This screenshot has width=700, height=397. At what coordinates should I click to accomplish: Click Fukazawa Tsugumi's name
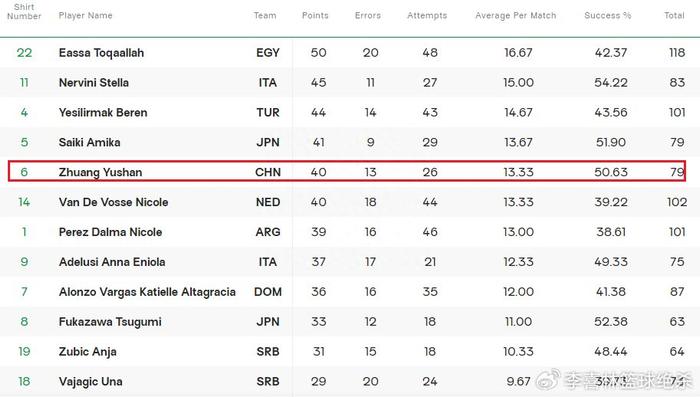pyautogui.click(x=110, y=322)
